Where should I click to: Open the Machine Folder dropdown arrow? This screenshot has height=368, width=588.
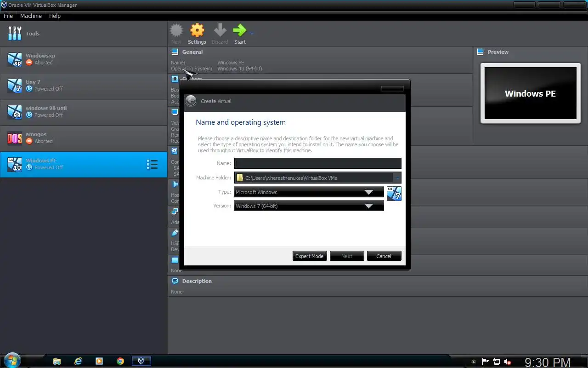click(397, 178)
